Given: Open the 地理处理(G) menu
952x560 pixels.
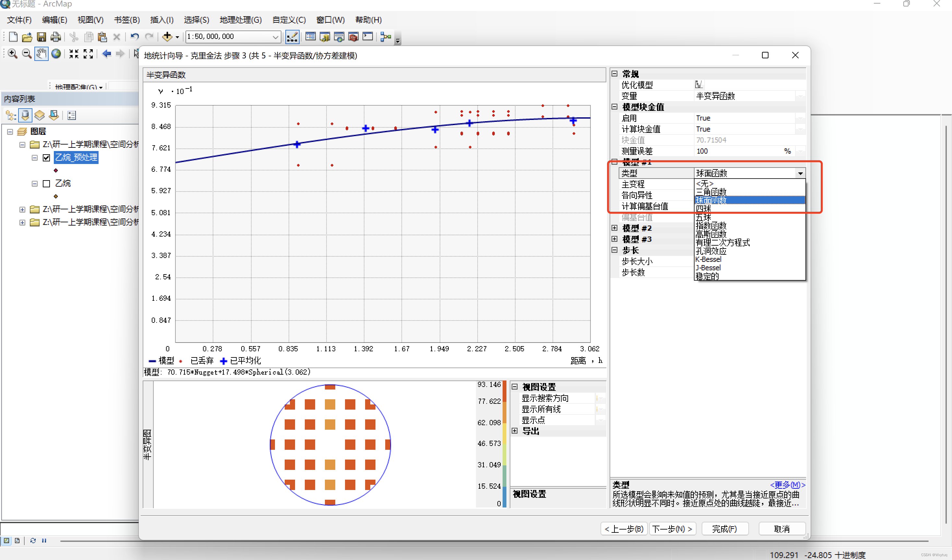Looking at the screenshot, I should (241, 20).
